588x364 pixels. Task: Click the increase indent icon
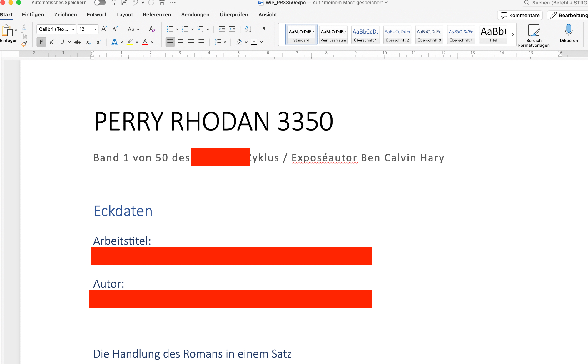tap(232, 29)
